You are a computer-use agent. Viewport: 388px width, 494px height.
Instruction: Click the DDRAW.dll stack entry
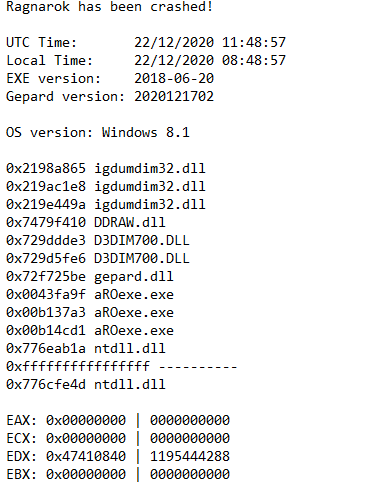pos(86,222)
